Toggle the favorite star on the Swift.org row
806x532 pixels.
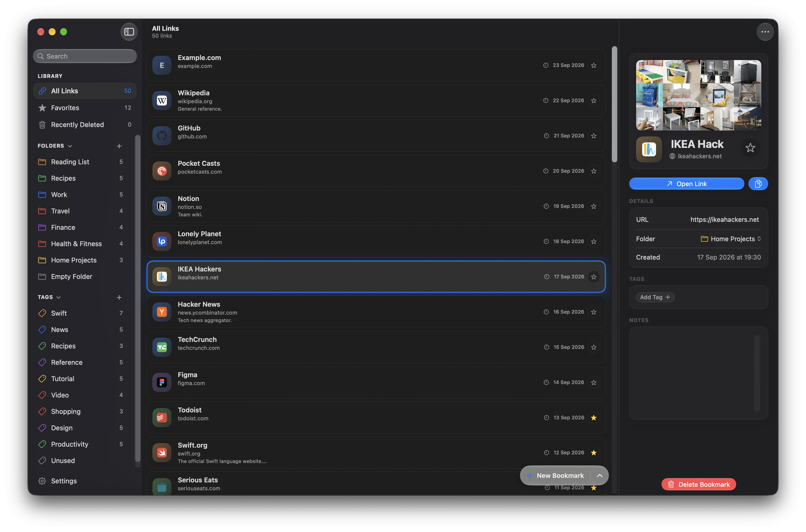pos(593,453)
